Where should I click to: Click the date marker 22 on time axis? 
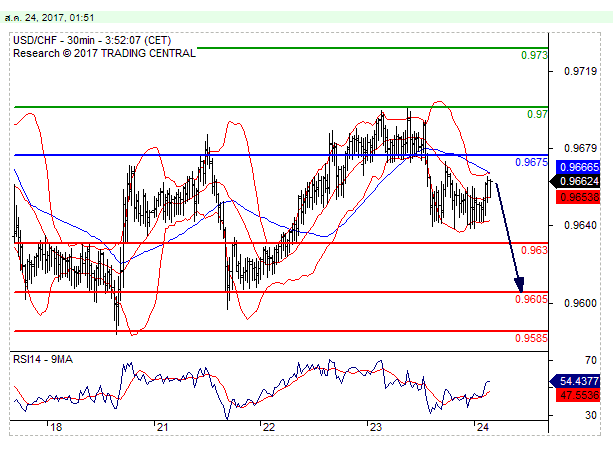[x=269, y=427]
